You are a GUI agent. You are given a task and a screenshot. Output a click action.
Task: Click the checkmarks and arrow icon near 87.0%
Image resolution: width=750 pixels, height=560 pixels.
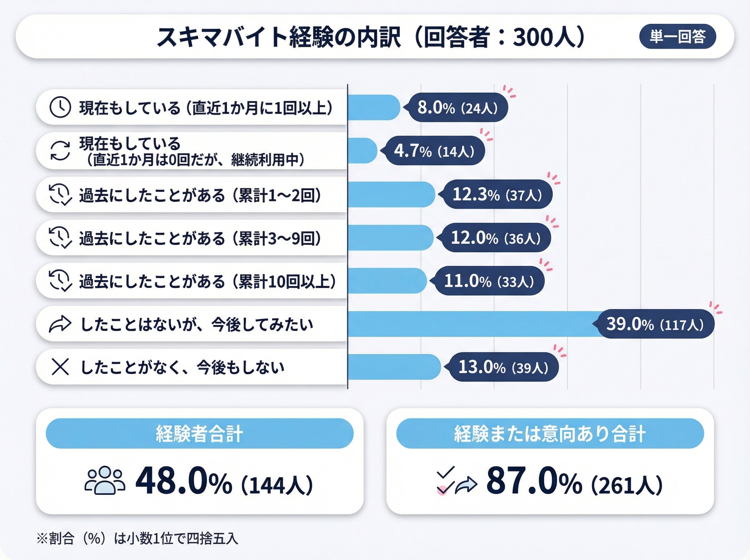pyautogui.click(x=457, y=481)
